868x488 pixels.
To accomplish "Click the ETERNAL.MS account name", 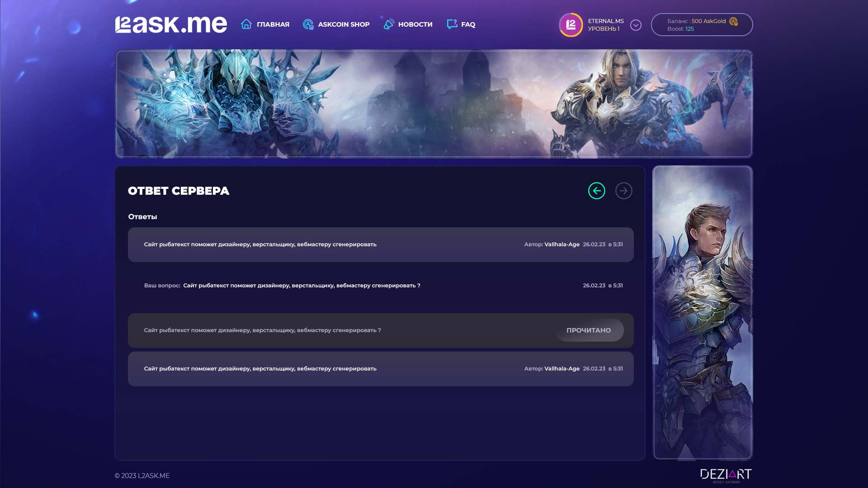I will 606,21.
